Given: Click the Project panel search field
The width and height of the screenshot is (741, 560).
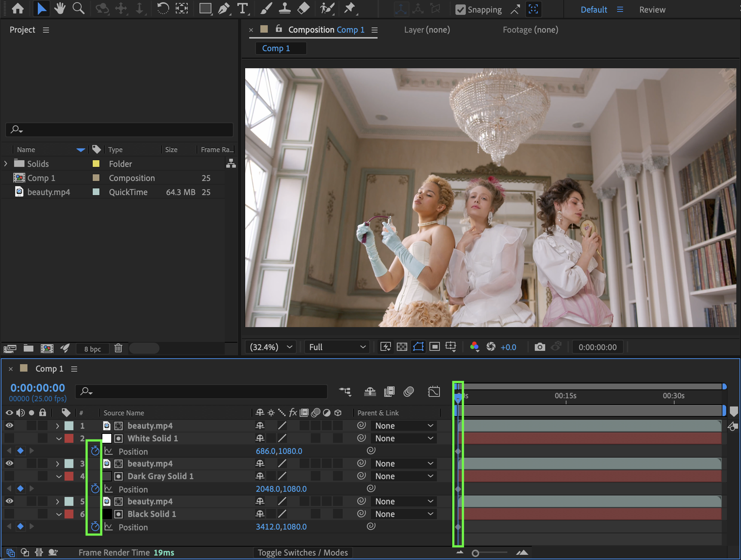Looking at the screenshot, I should pos(119,129).
